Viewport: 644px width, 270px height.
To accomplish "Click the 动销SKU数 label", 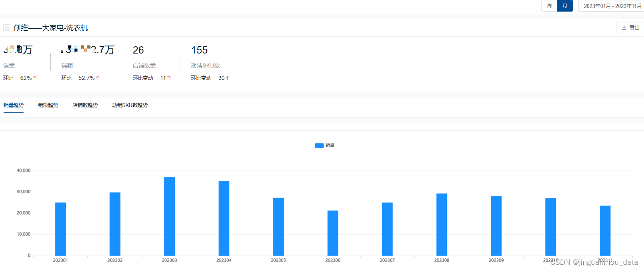I will click(205, 66).
